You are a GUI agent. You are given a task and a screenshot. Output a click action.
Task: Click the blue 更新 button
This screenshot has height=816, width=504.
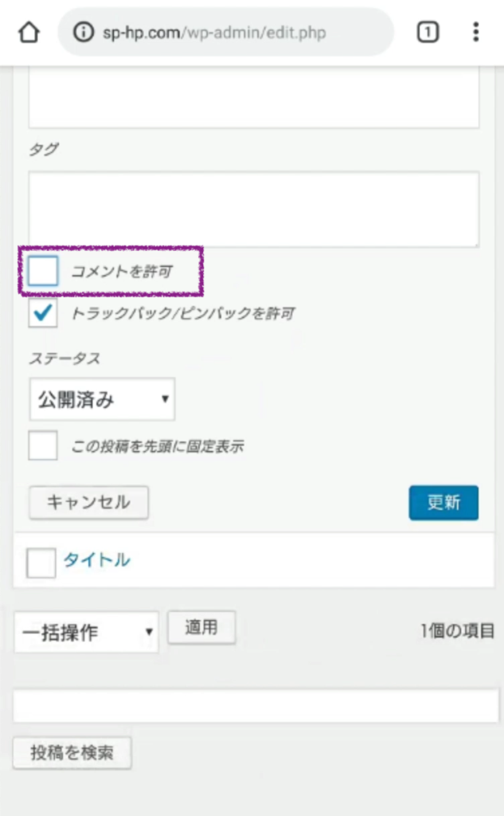coord(443,503)
